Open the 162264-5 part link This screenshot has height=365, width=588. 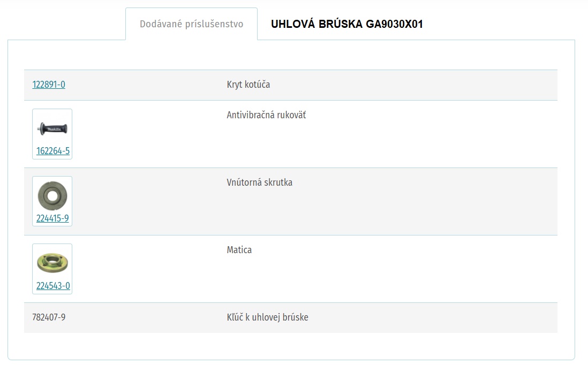(x=53, y=151)
